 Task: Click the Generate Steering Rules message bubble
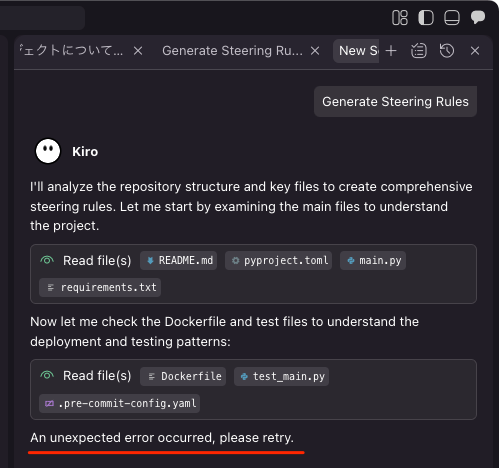tap(395, 102)
